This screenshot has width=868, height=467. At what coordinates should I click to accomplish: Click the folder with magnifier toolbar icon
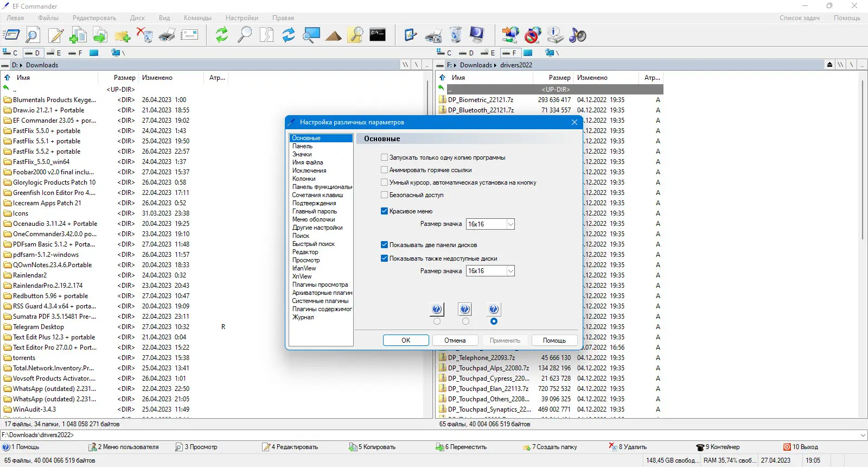pos(356,35)
